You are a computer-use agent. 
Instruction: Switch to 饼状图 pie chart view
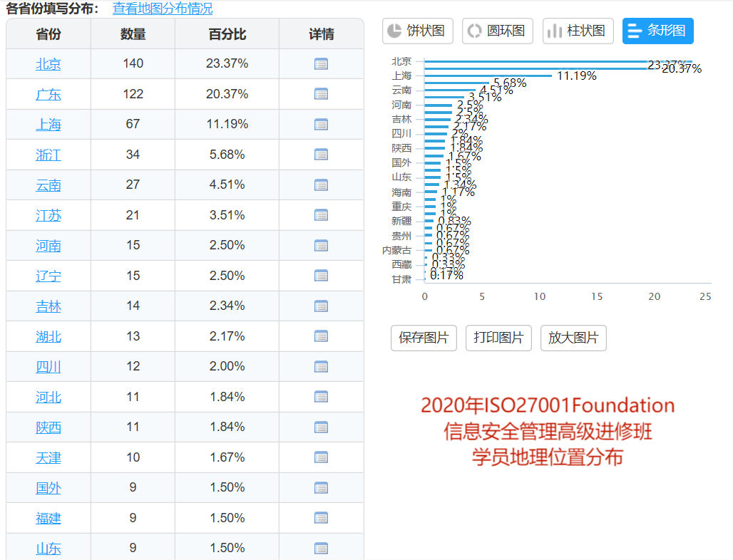point(418,31)
